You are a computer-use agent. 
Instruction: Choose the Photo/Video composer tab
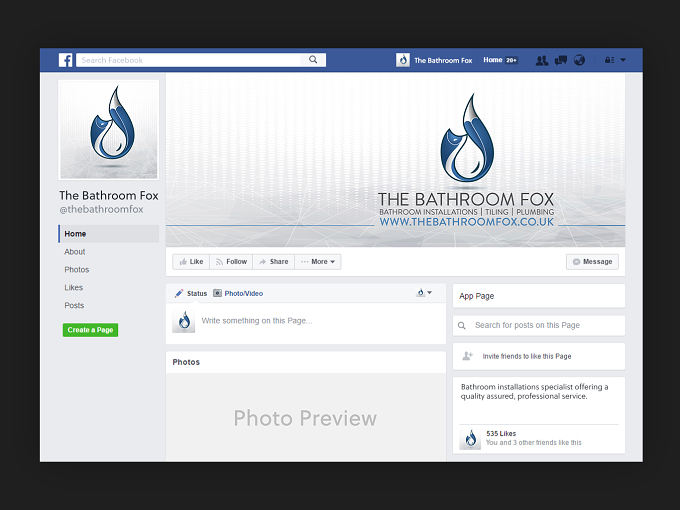click(x=238, y=294)
